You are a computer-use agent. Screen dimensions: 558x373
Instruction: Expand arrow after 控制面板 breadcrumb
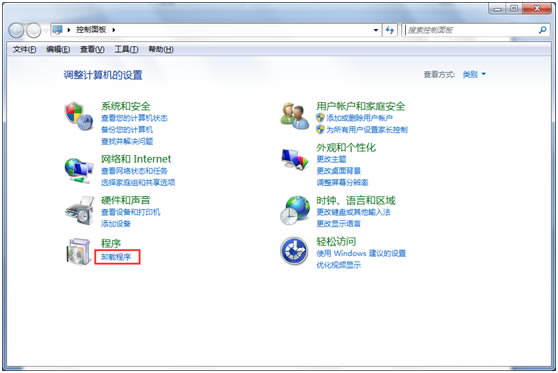pyautogui.click(x=114, y=30)
